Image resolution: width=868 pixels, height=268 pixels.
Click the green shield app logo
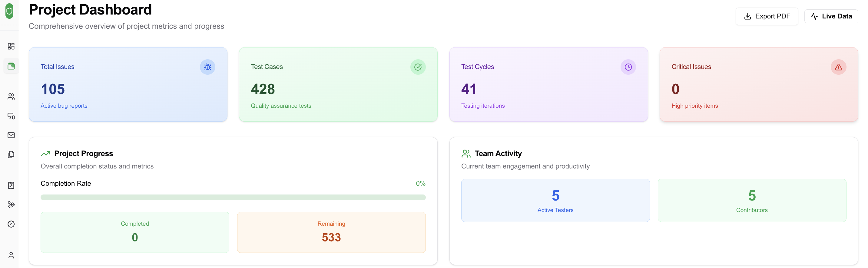point(9,11)
